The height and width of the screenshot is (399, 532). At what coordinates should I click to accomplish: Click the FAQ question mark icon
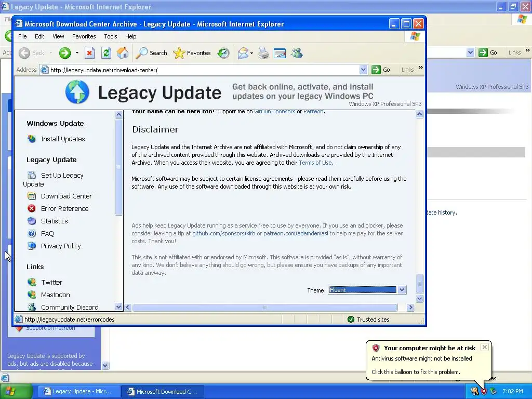point(32,233)
